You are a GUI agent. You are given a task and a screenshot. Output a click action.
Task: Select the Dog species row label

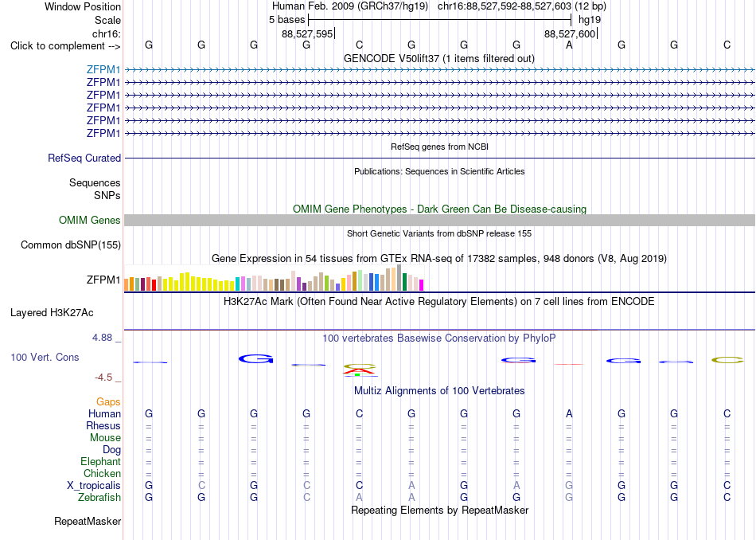point(111,450)
